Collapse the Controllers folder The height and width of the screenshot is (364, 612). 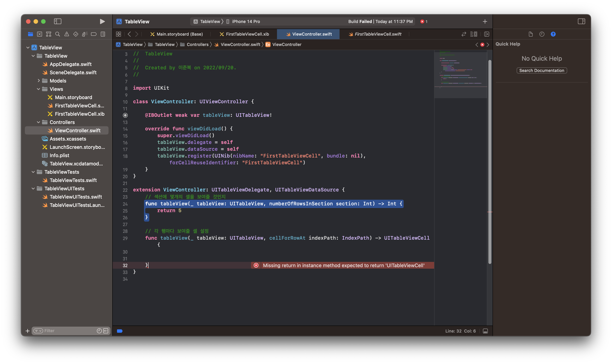pyautogui.click(x=38, y=122)
